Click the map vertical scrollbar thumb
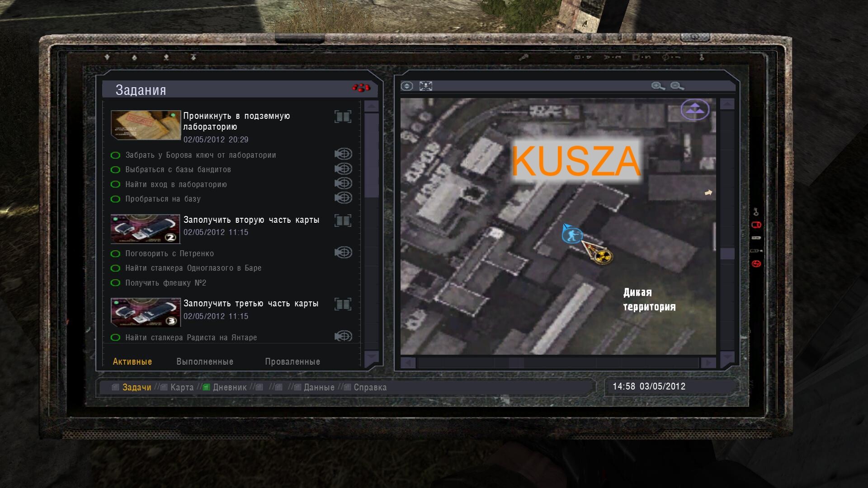 (727, 253)
